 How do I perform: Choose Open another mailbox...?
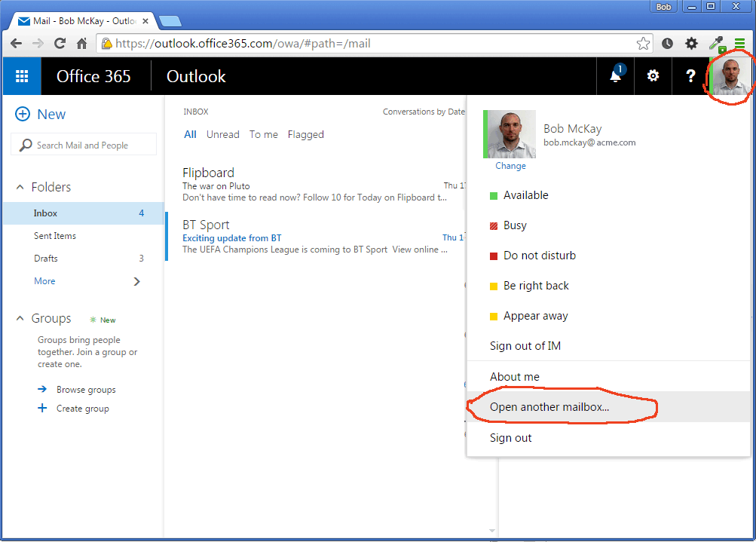coord(608,406)
